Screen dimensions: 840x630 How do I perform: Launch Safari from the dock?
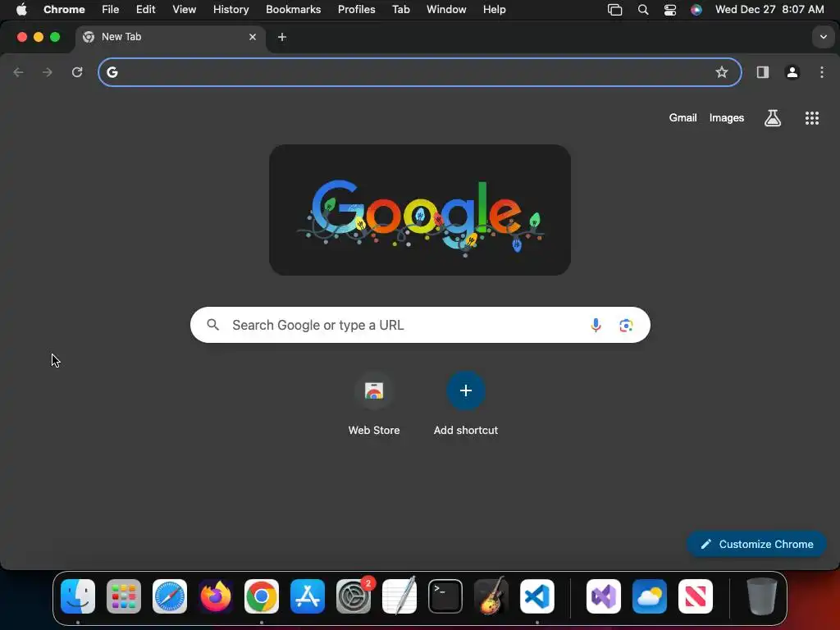tap(170, 596)
